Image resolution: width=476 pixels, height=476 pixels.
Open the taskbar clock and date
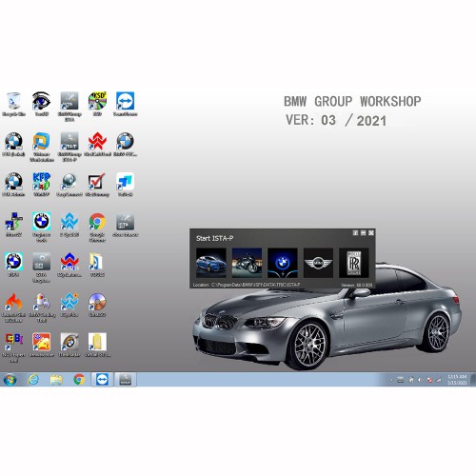point(457,380)
